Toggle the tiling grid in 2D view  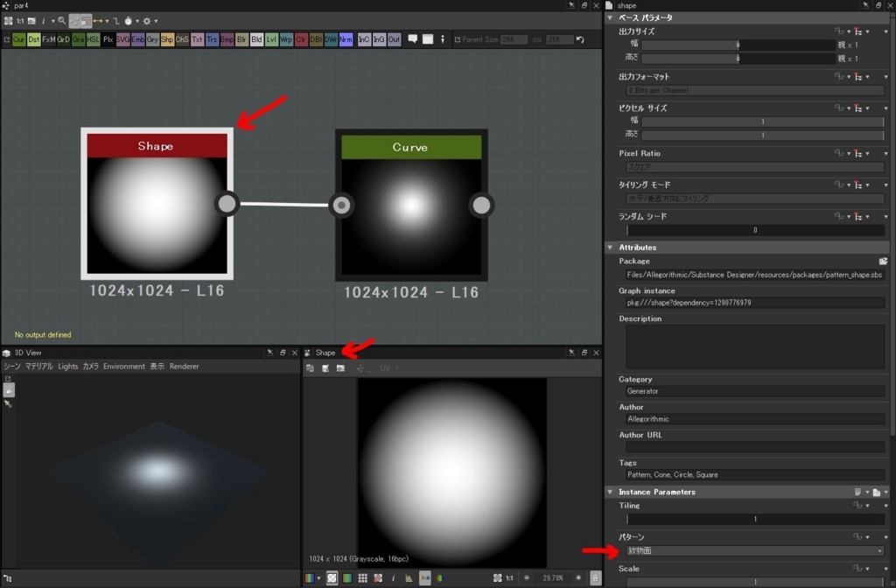(x=363, y=578)
